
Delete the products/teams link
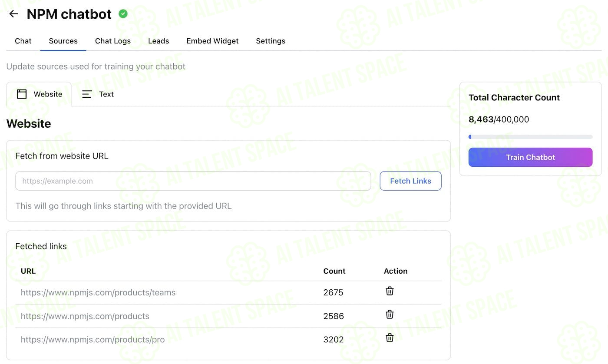tap(390, 291)
